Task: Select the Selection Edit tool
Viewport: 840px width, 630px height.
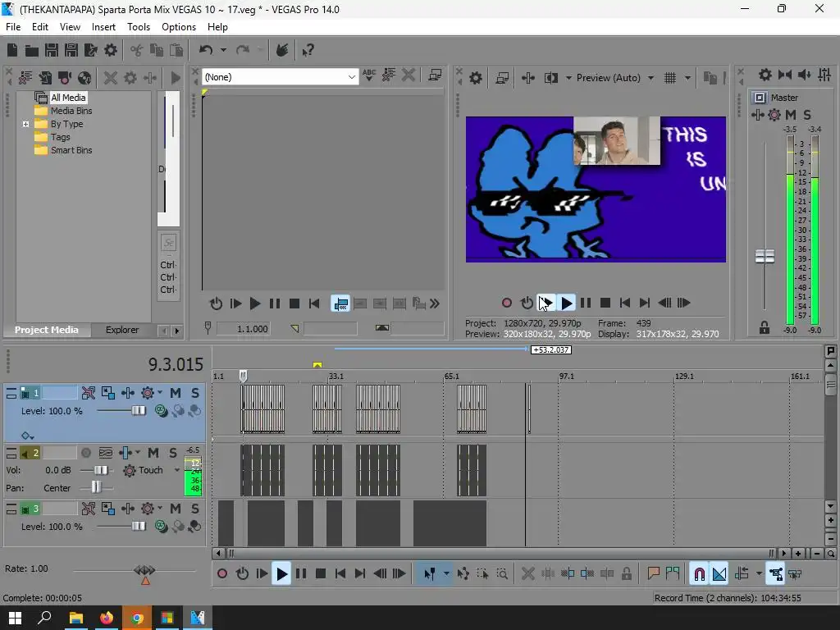Action: point(482,573)
